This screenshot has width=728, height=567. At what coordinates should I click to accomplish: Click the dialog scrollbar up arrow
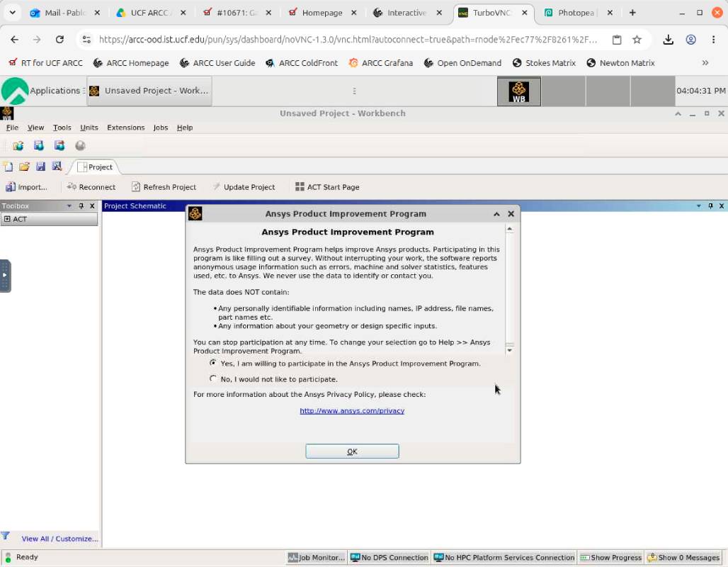[x=509, y=229]
